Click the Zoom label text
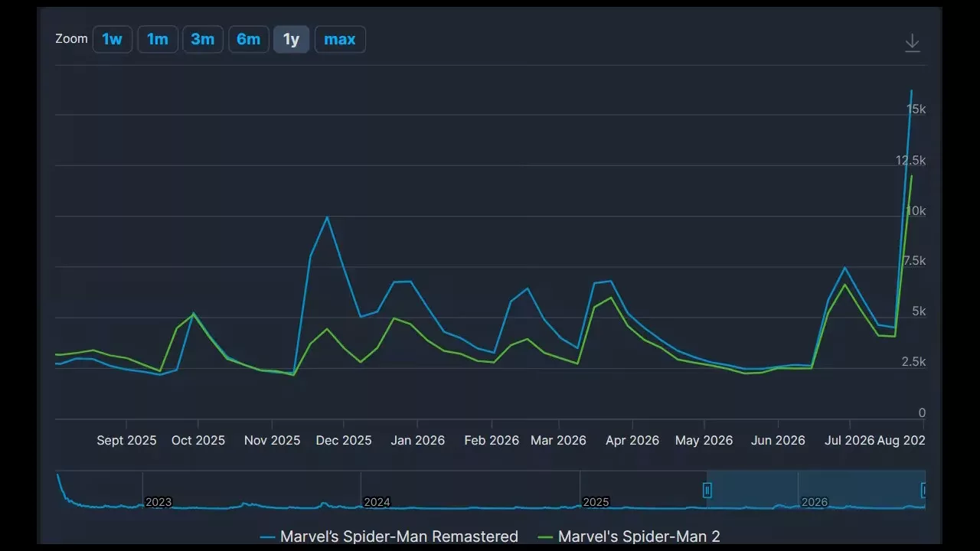 coord(71,38)
